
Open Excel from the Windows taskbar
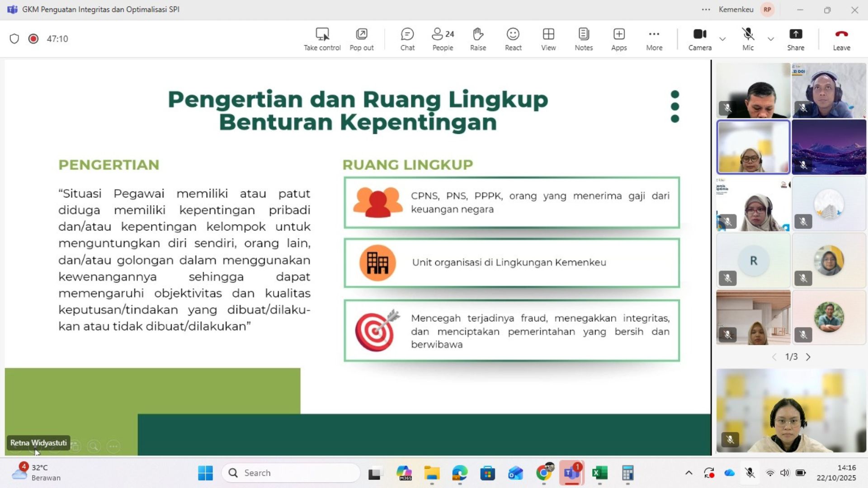599,473
